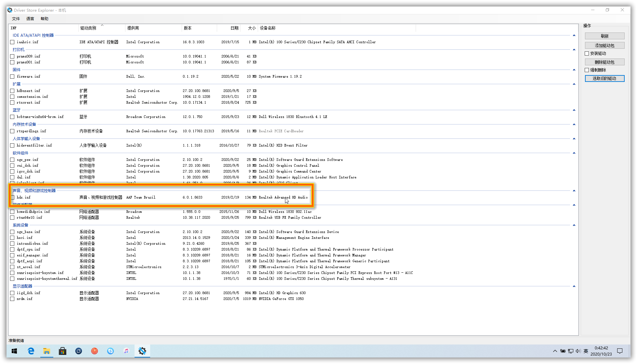The image size is (637, 364).
Task: Click the power/battery tray icon
Action: 563,351
